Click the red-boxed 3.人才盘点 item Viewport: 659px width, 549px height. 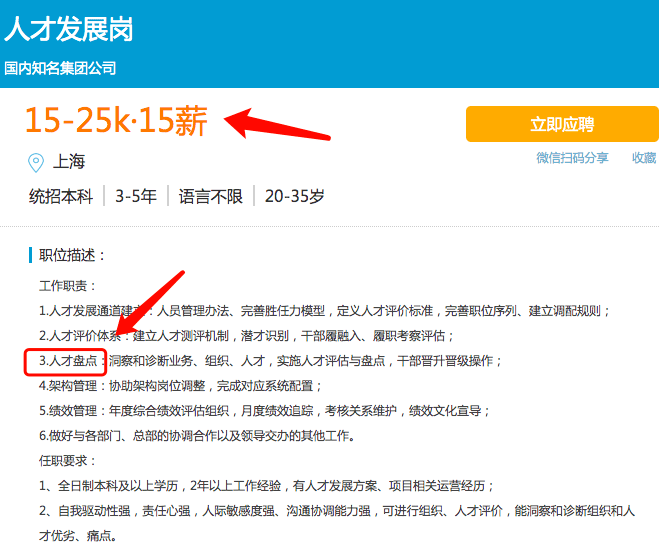point(66,362)
